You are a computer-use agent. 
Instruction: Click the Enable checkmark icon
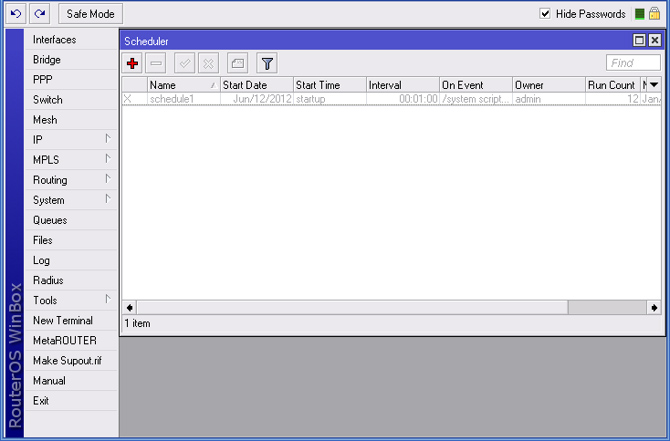pos(185,64)
